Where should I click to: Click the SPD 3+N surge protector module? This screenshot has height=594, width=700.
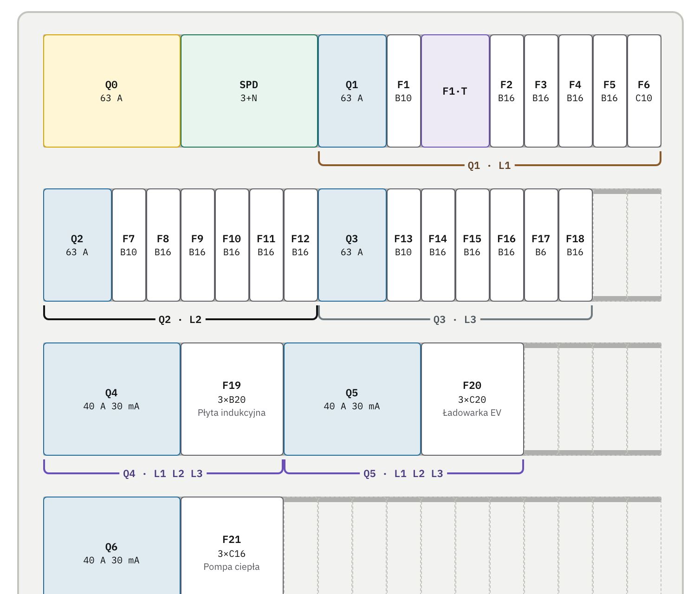[x=249, y=91]
